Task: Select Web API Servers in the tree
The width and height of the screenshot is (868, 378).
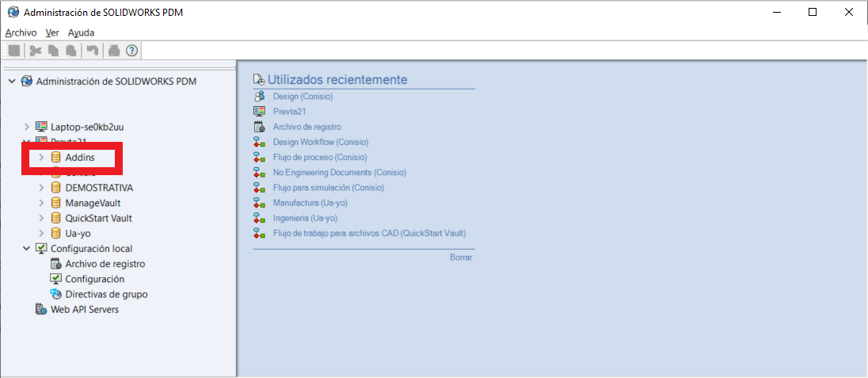Action: [x=85, y=309]
